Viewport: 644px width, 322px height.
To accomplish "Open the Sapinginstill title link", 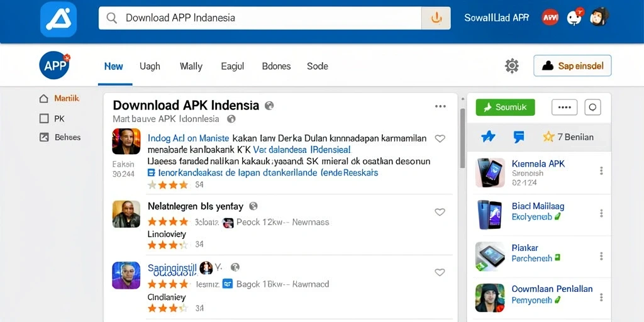I will tap(172, 268).
